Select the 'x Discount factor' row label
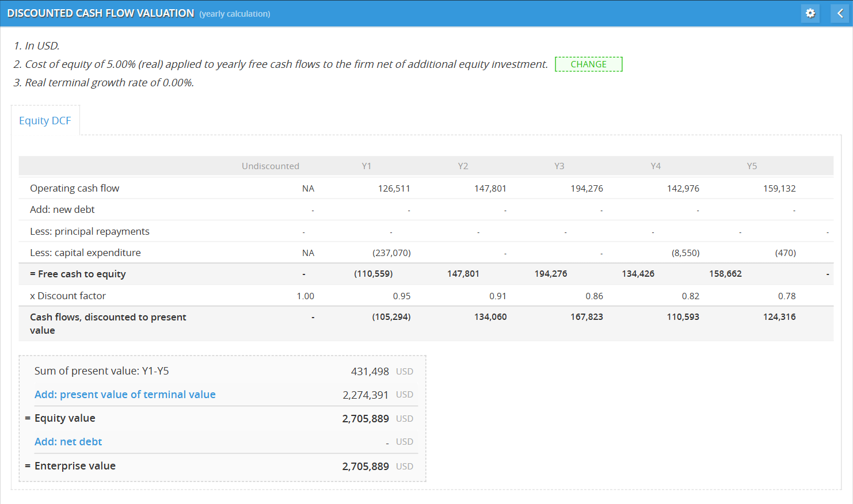 68,296
